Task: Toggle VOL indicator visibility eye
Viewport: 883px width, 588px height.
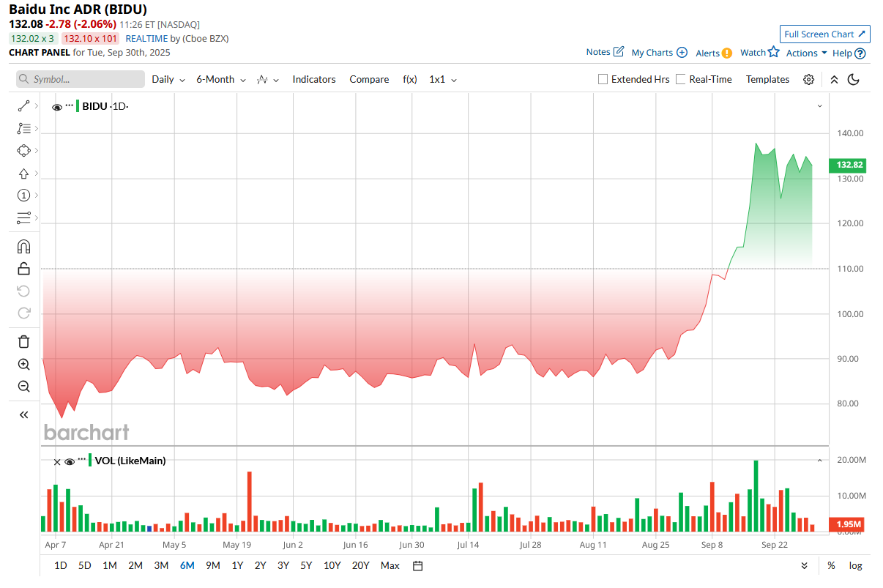Action: [x=70, y=461]
